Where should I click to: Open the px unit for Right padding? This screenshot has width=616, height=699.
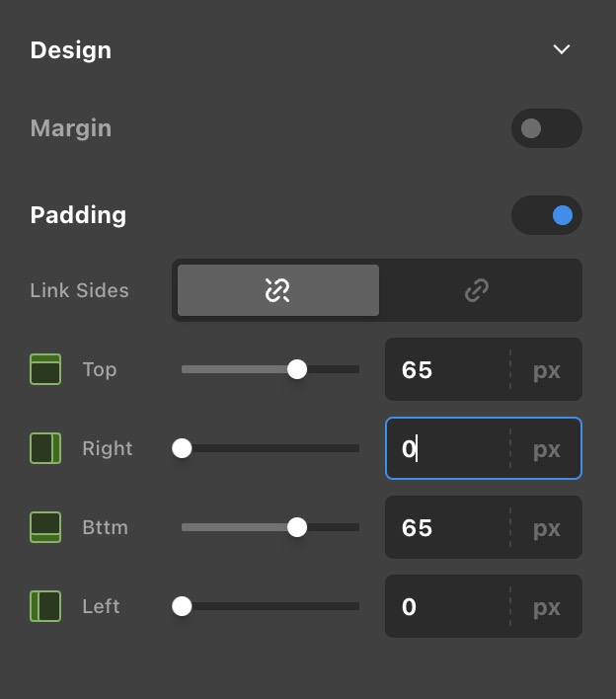[546, 449]
